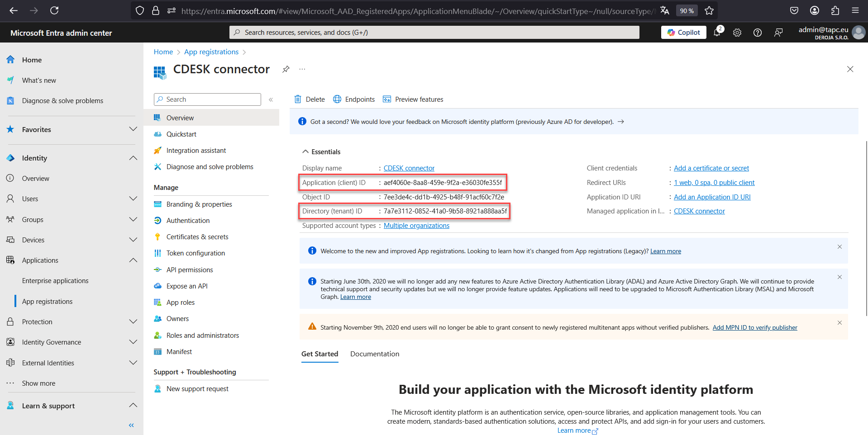Open the more options ellipsis beside title
Image resolution: width=868 pixels, height=435 pixels.
click(302, 69)
